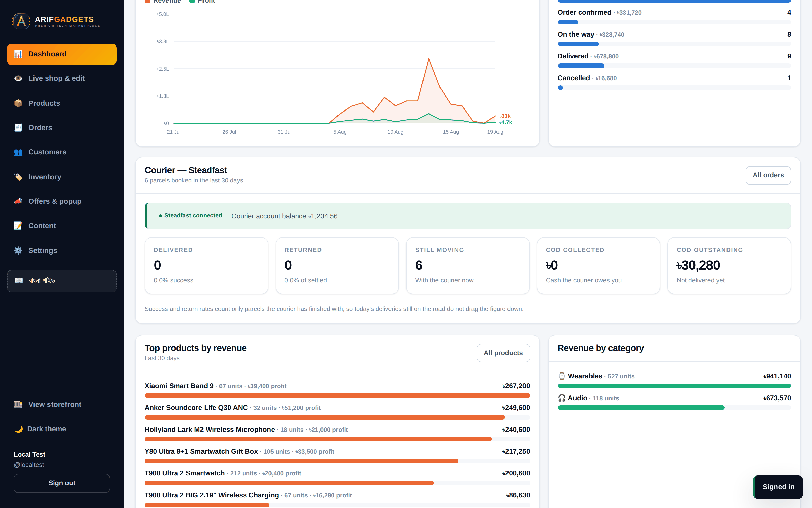This screenshot has width=812, height=508.
Task: Click the Sign out button
Action: pos(62,483)
